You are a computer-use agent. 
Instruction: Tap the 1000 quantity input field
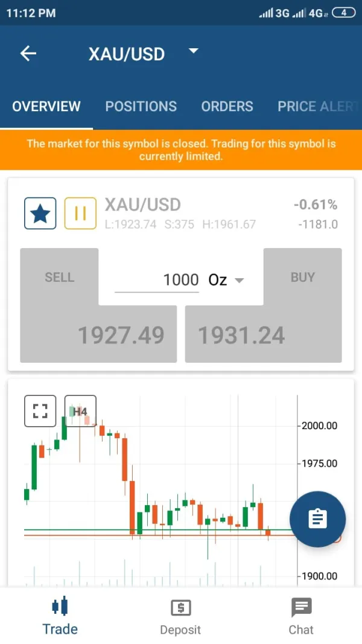pyautogui.click(x=157, y=280)
